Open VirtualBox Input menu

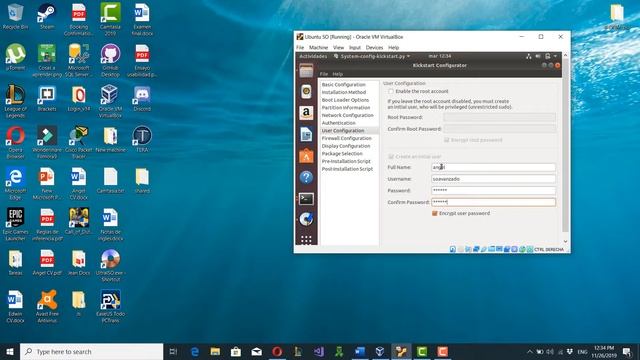coord(355,48)
